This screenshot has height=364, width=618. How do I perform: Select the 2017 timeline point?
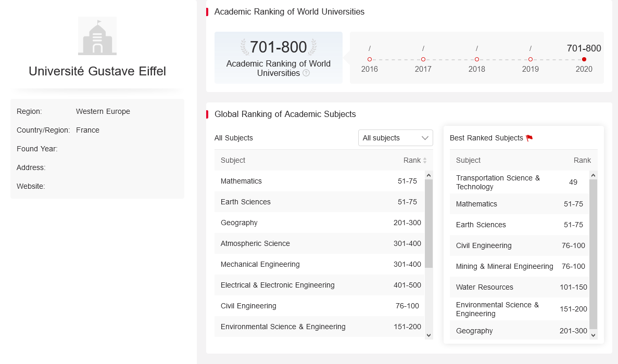click(x=423, y=59)
